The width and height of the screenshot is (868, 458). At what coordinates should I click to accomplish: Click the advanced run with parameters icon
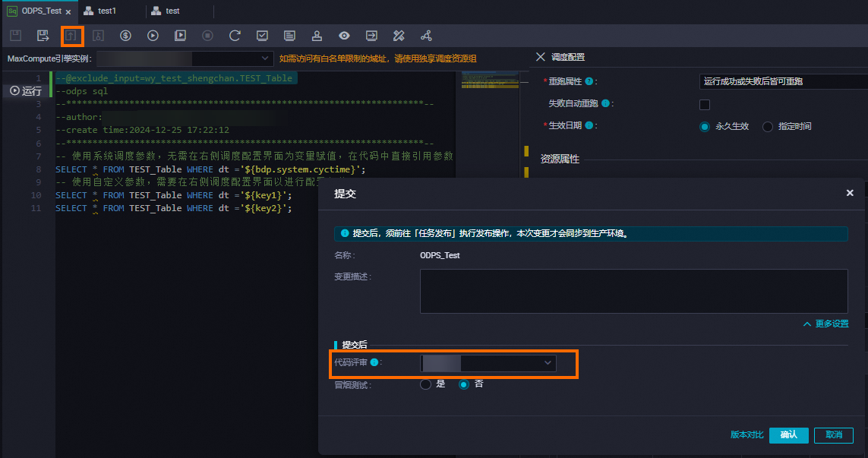[180, 36]
